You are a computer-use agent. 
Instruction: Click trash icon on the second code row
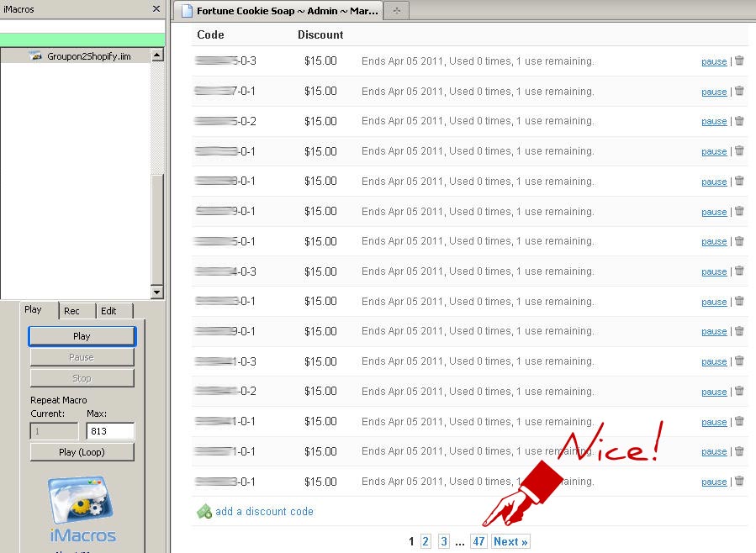point(739,91)
